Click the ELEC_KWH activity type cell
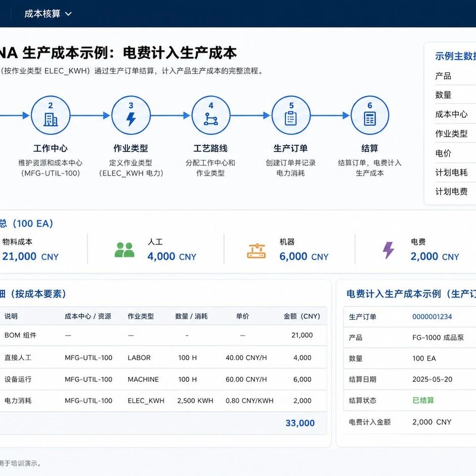The height and width of the screenshot is (476, 476). click(x=146, y=401)
